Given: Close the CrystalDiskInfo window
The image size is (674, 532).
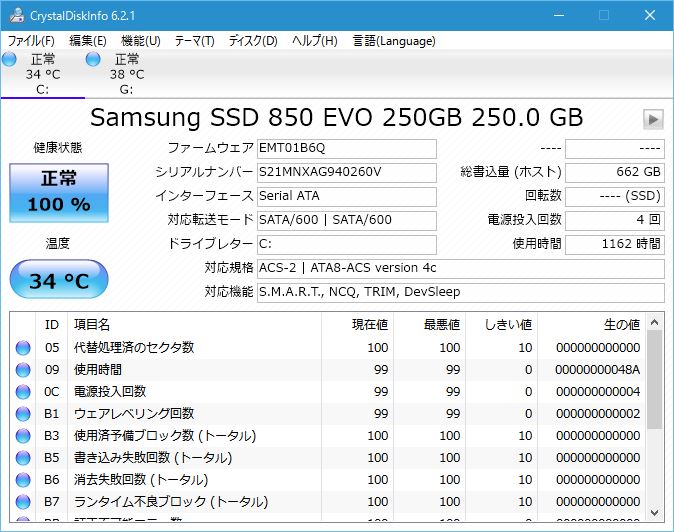Looking at the screenshot, I should point(650,15).
